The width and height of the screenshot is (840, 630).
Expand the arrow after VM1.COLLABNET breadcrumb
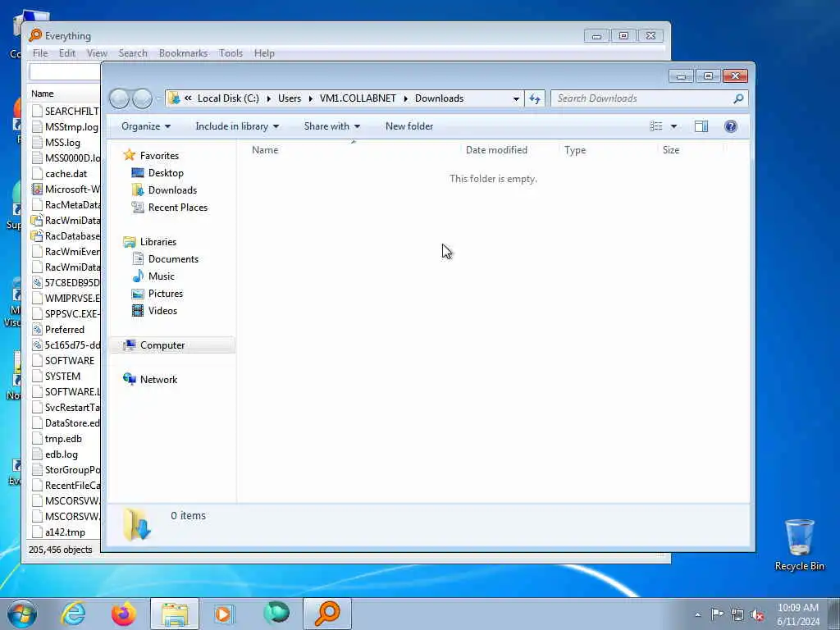405,98
